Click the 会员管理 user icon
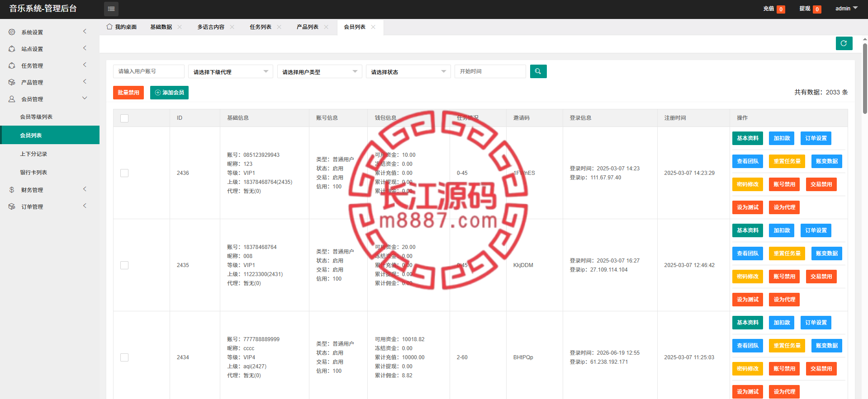Viewport: 868px width, 399px height. (x=12, y=99)
